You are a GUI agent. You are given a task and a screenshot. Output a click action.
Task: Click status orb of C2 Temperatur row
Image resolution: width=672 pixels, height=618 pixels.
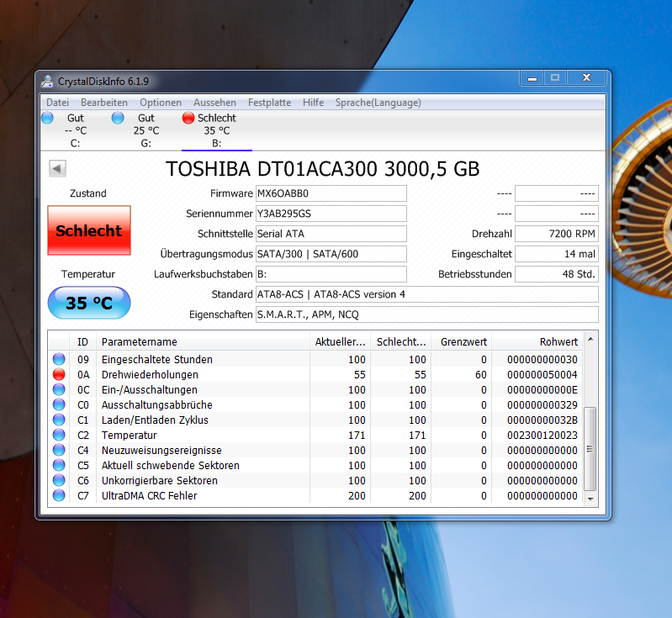(x=59, y=435)
